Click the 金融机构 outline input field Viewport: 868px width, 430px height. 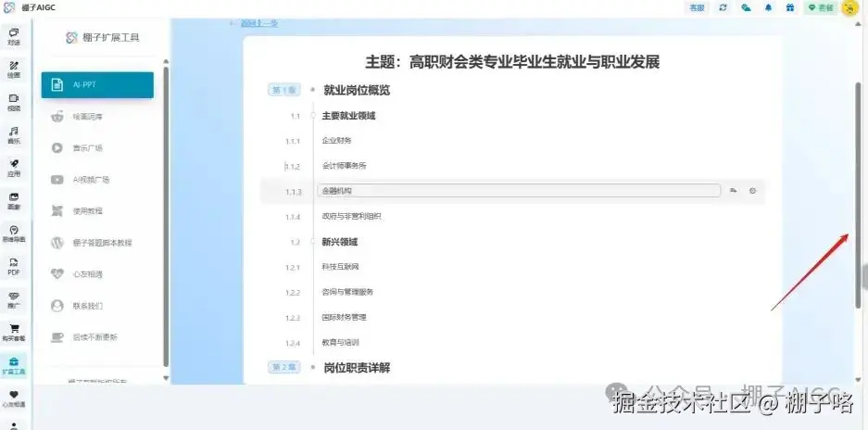pos(519,191)
